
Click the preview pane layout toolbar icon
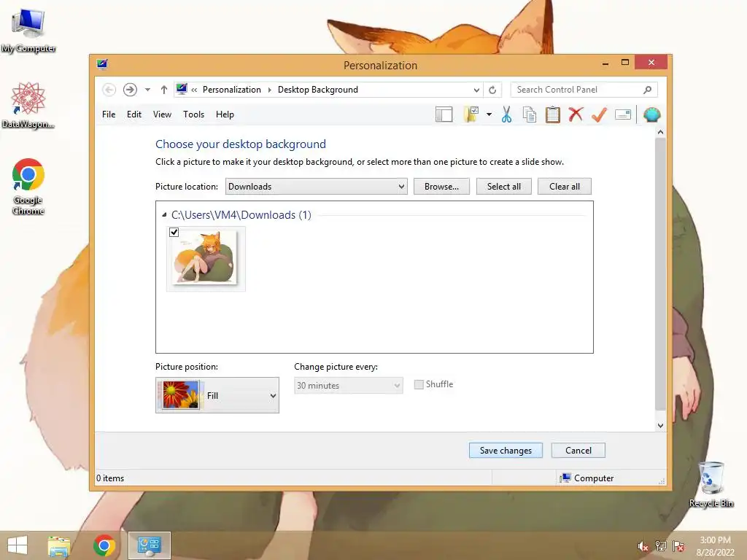444,114
